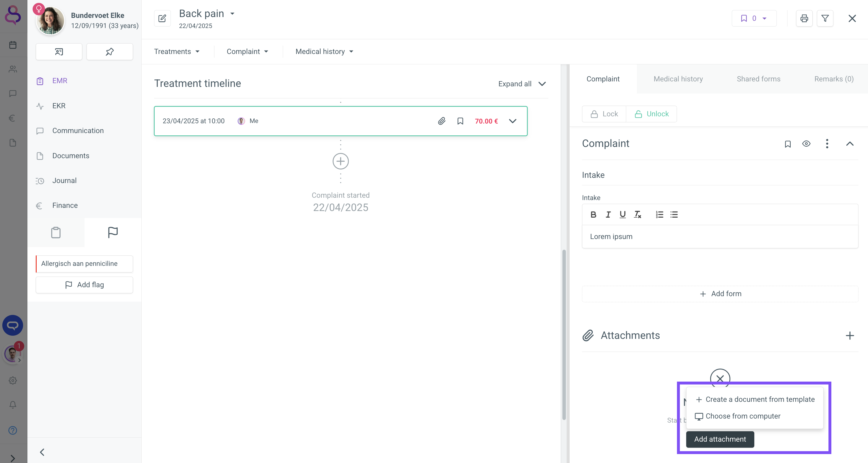Click the 70.00 € amount

486,121
